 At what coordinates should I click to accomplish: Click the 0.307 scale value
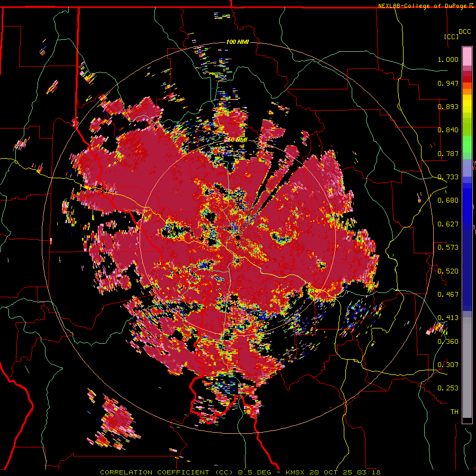tap(448, 364)
